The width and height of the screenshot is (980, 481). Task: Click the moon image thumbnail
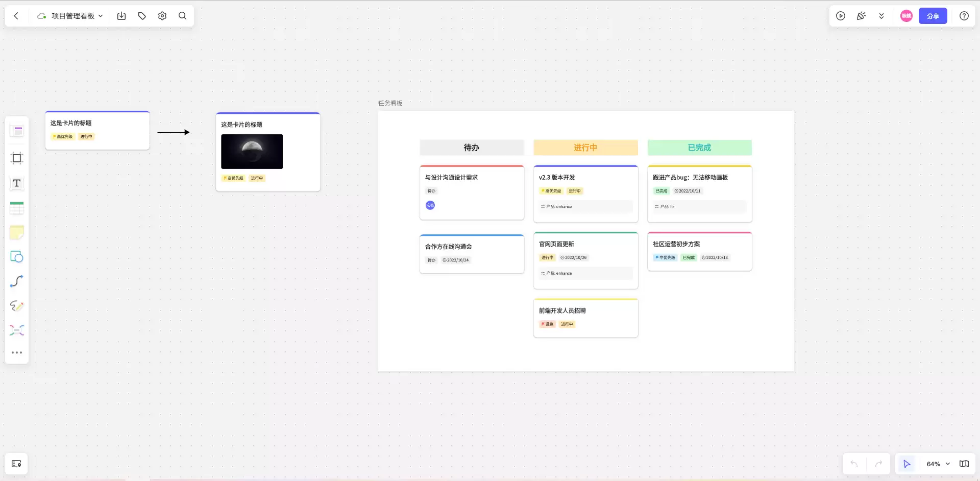(x=252, y=152)
